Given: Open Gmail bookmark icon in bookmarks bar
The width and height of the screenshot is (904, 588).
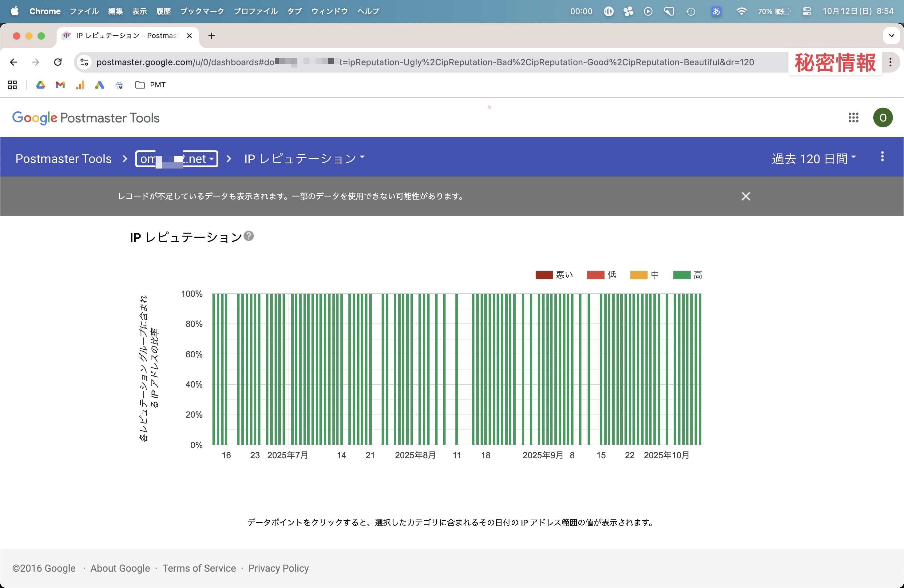Looking at the screenshot, I should pos(60,85).
